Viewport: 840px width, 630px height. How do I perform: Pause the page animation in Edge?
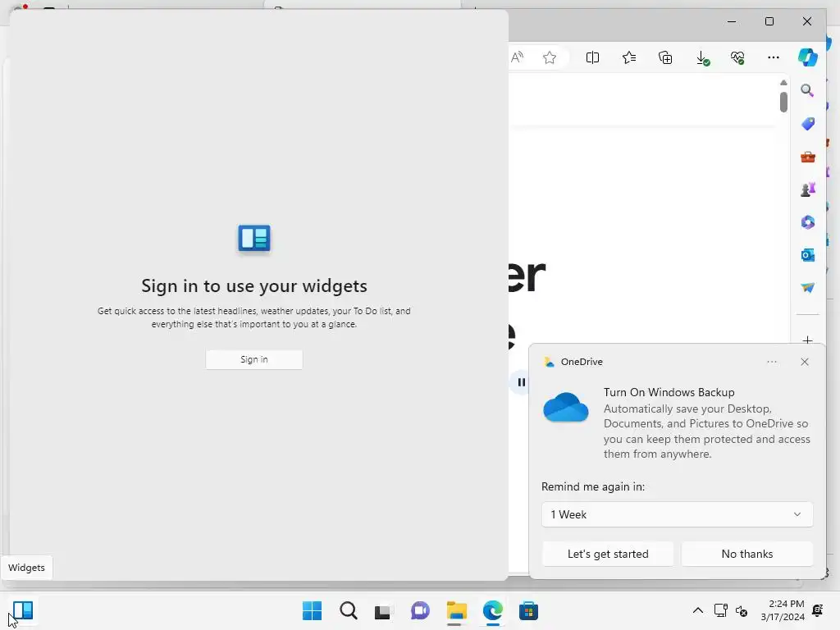tap(521, 382)
